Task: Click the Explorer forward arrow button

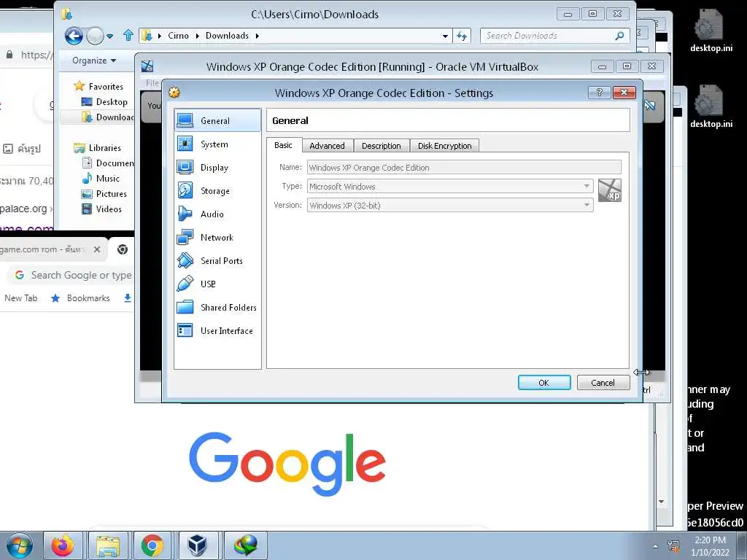Action: (x=95, y=36)
